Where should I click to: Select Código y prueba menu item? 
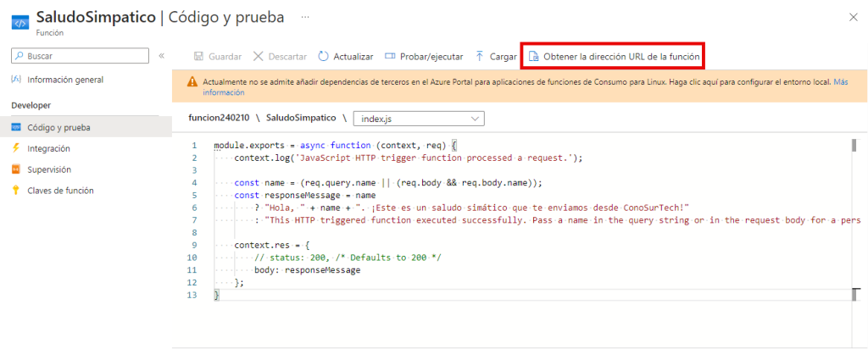pyautogui.click(x=59, y=127)
